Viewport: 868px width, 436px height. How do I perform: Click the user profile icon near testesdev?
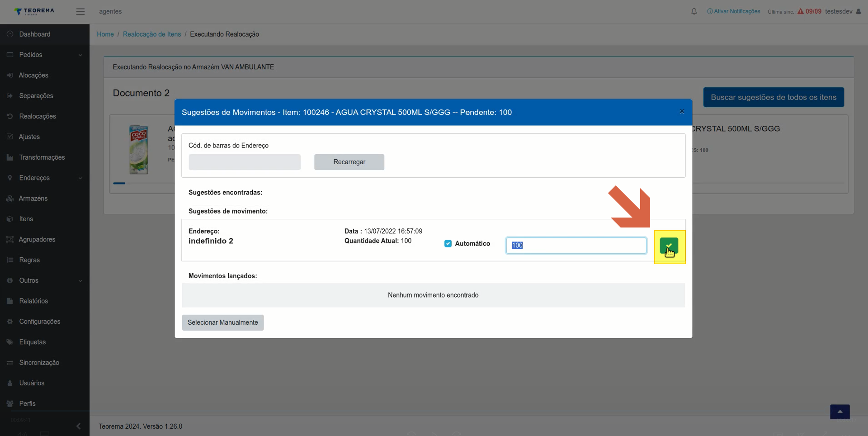point(858,11)
